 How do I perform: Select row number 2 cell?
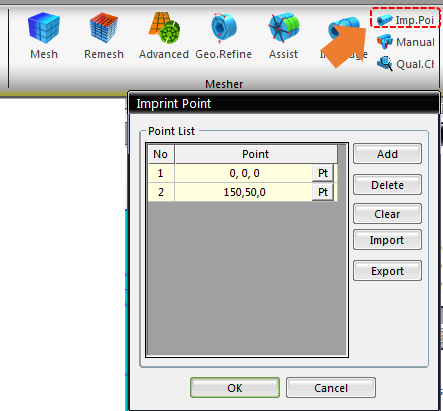pos(161,192)
